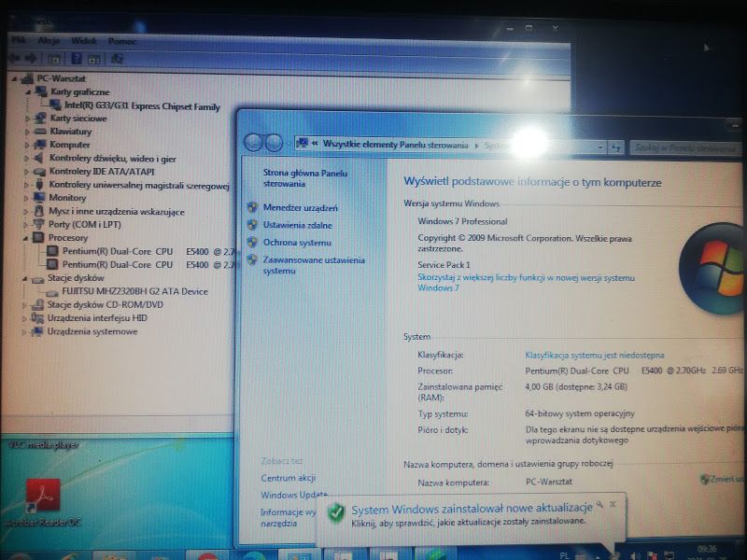747x560 pixels.
Task: Click the show/hide console tree toolbar icon
Action: tap(54, 59)
